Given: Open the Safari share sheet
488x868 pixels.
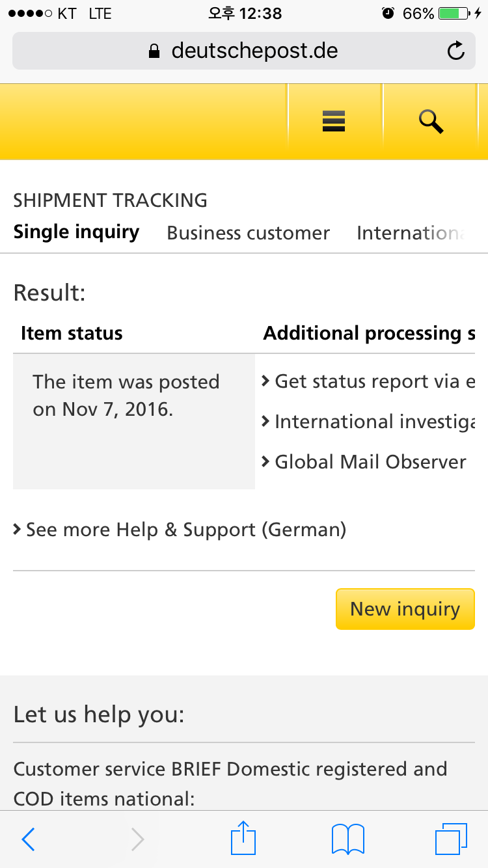Looking at the screenshot, I should [243, 838].
